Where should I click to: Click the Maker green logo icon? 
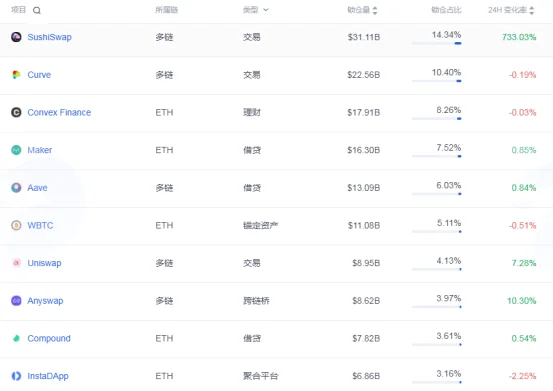(x=16, y=150)
